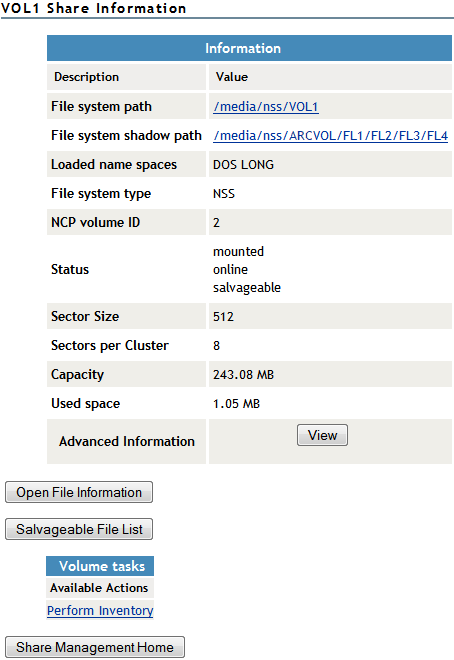Click the Sector Size value 512

point(223,317)
